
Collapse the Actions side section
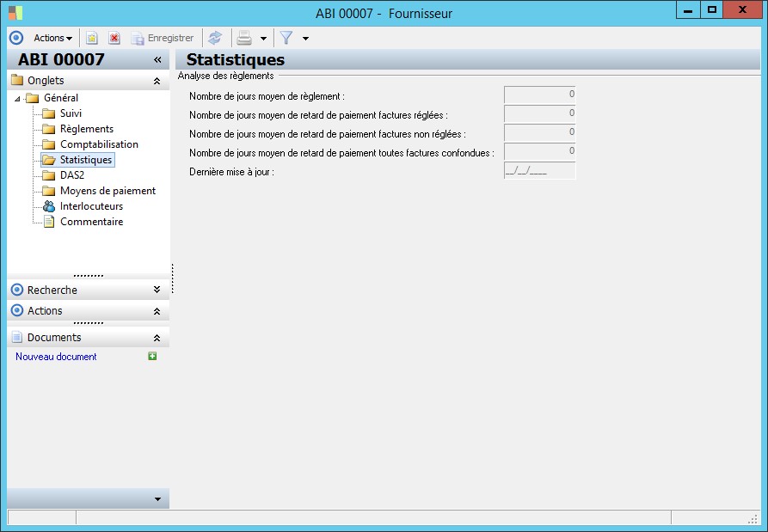click(157, 311)
